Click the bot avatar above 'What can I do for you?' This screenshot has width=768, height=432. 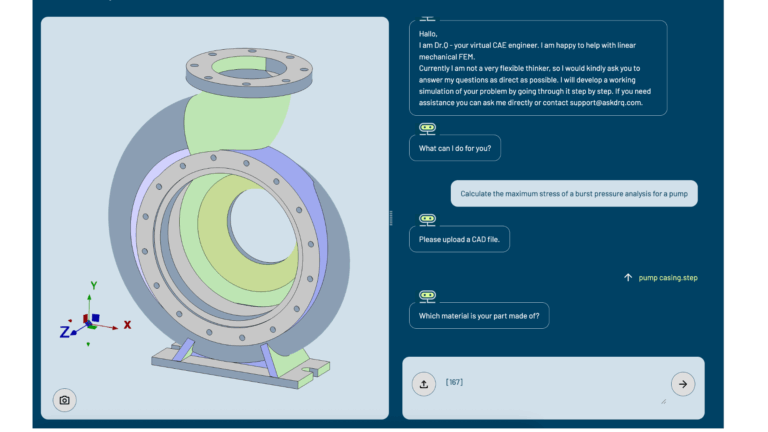(x=427, y=128)
